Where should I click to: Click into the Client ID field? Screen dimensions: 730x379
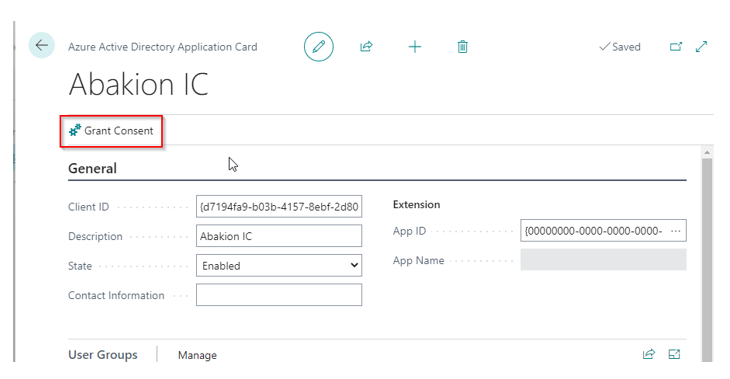click(x=279, y=206)
